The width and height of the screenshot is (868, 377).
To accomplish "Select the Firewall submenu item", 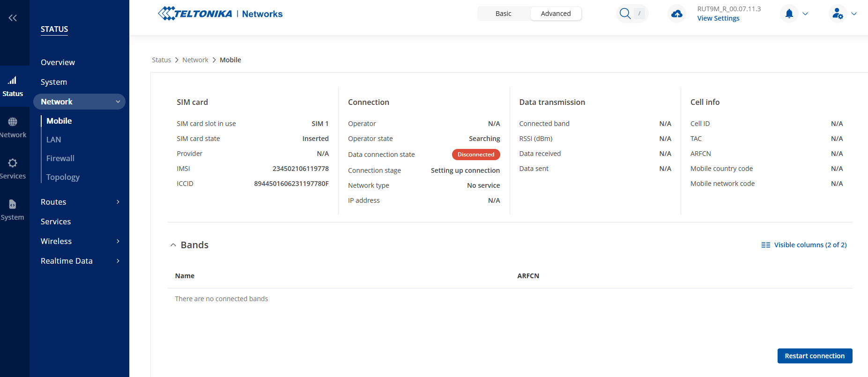I will [60, 158].
